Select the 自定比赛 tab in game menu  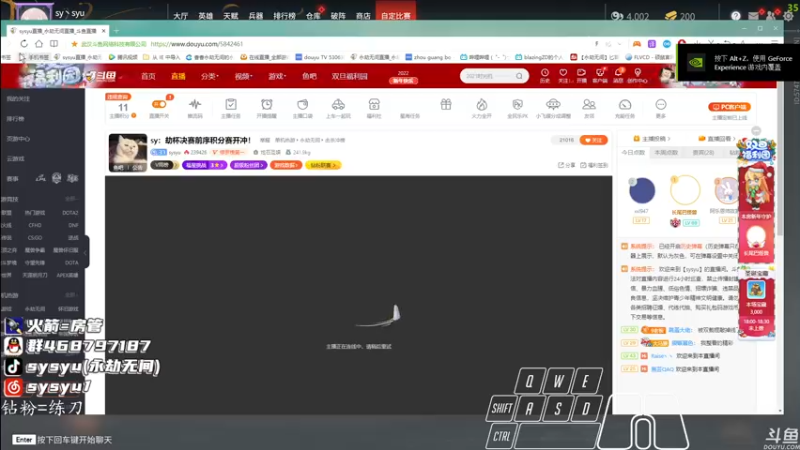(x=395, y=16)
